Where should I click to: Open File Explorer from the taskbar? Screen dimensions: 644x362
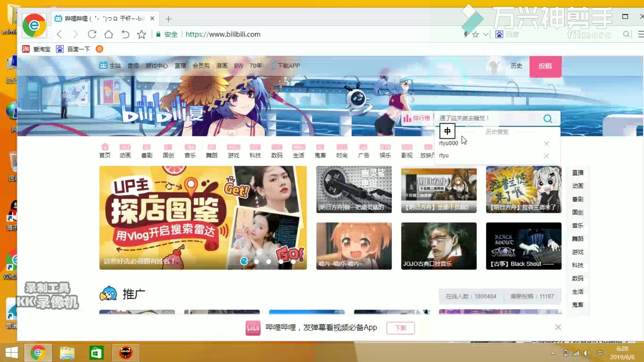(x=67, y=353)
